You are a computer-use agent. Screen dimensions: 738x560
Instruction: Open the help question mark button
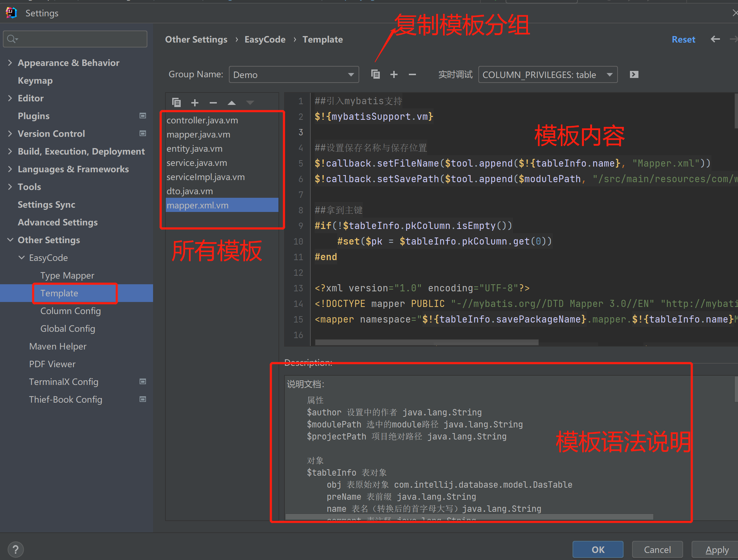pos(16,550)
